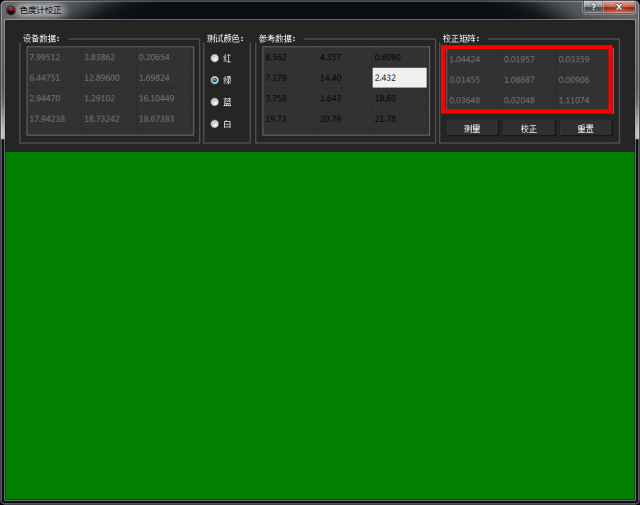The width and height of the screenshot is (640, 505).
Task: Edit the reference data cell 14.40
Action: coord(344,78)
